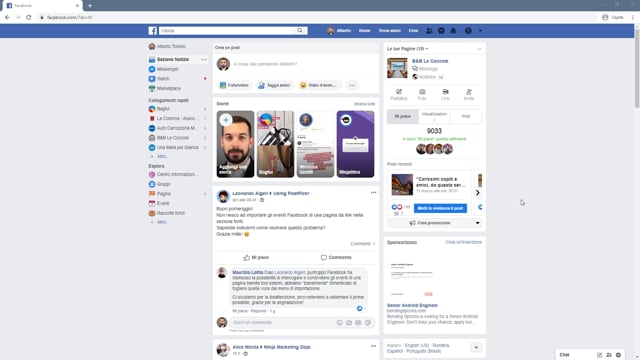640x360 pixels.
Task: Open more composer options ellipsis
Action: pyautogui.click(x=352, y=85)
